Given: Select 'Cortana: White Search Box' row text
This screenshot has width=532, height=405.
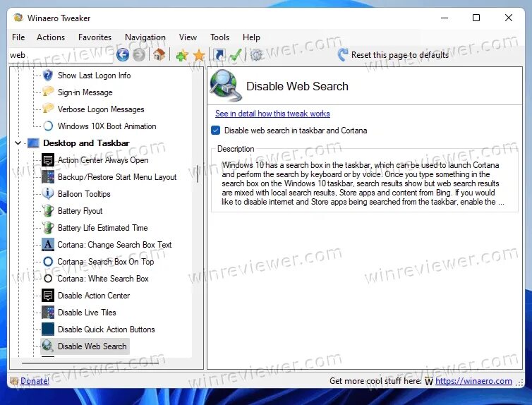Looking at the screenshot, I should coord(103,279).
